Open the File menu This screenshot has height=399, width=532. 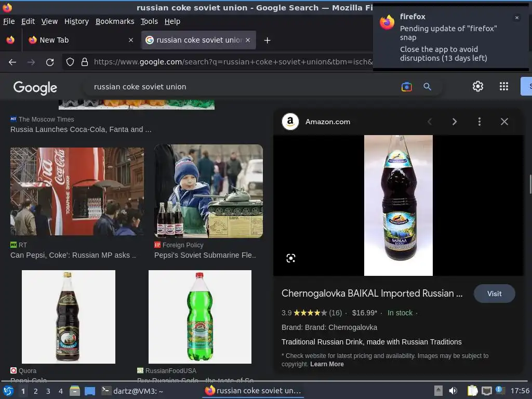[9, 21]
